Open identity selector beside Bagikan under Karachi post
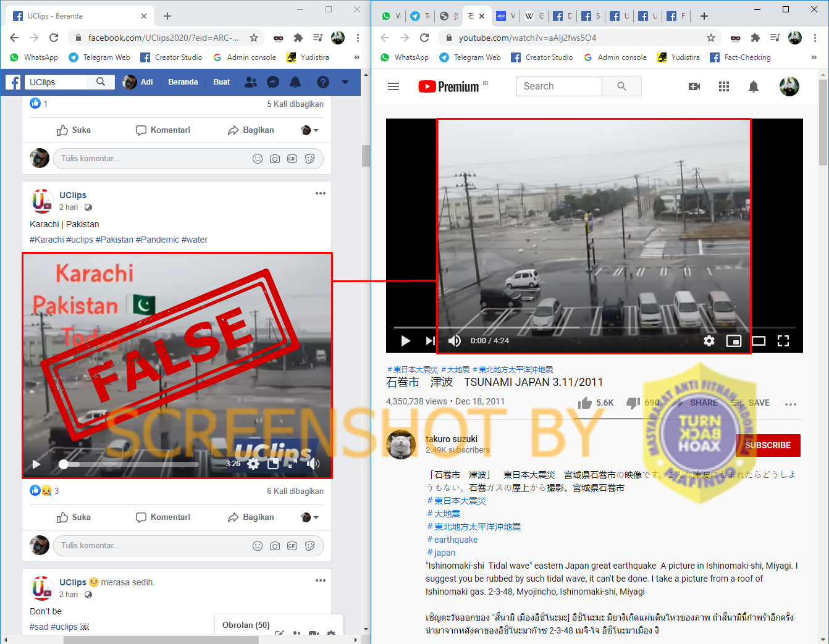The image size is (829, 644). 309,517
